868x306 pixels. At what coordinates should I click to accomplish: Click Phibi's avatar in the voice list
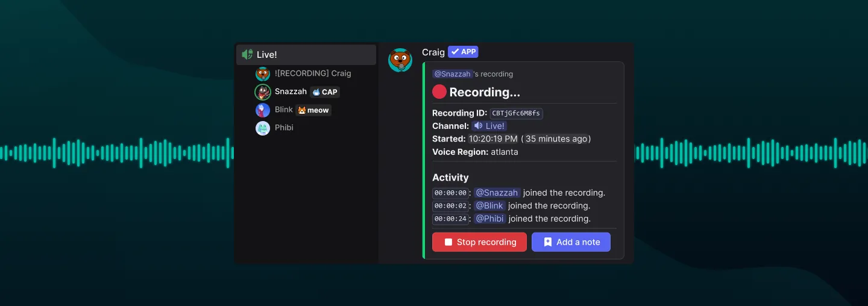click(263, 128)
